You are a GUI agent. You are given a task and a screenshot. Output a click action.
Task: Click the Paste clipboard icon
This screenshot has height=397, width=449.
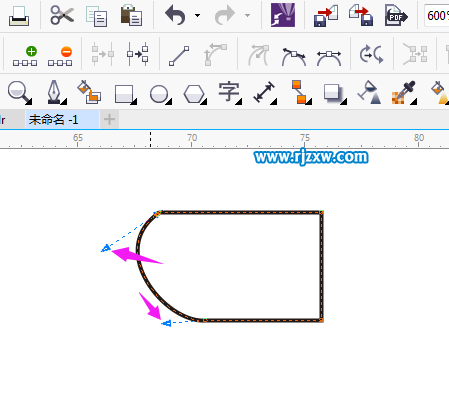point(131,15)
